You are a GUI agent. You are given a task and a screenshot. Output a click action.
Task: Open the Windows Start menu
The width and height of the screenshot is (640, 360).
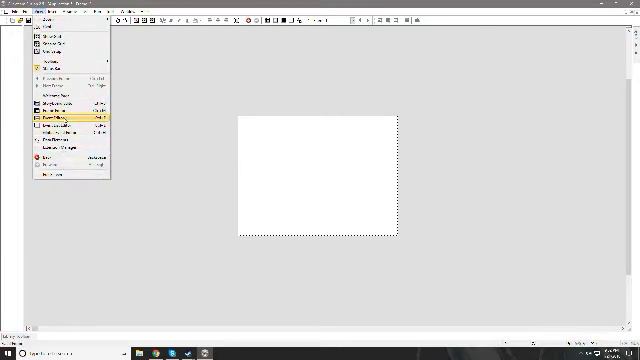pyautogui.click(x=8, y=353)
